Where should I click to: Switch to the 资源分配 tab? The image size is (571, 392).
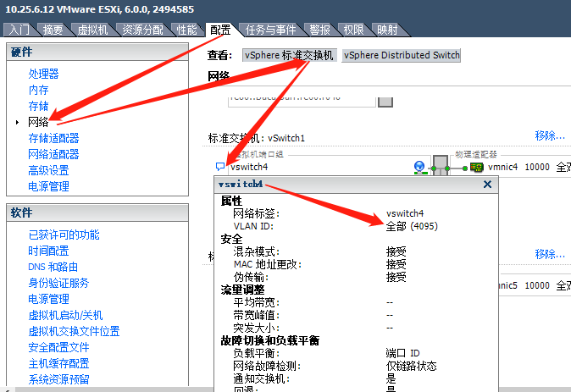tap(142, 30)
